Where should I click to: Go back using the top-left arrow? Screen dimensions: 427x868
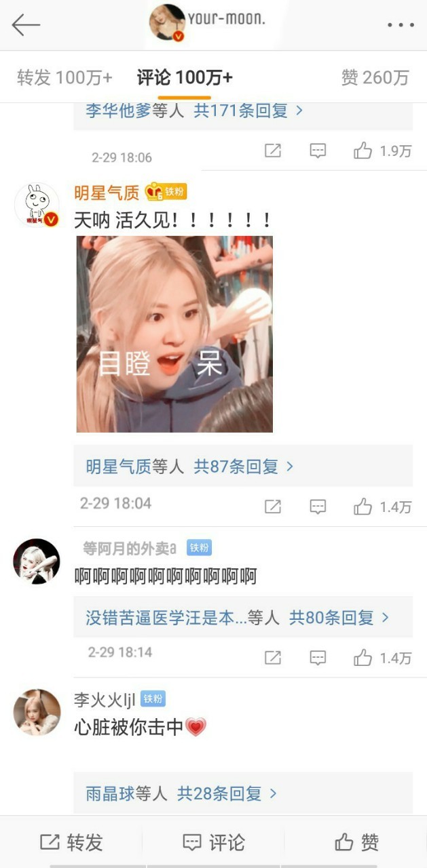(x=26, y=25)
